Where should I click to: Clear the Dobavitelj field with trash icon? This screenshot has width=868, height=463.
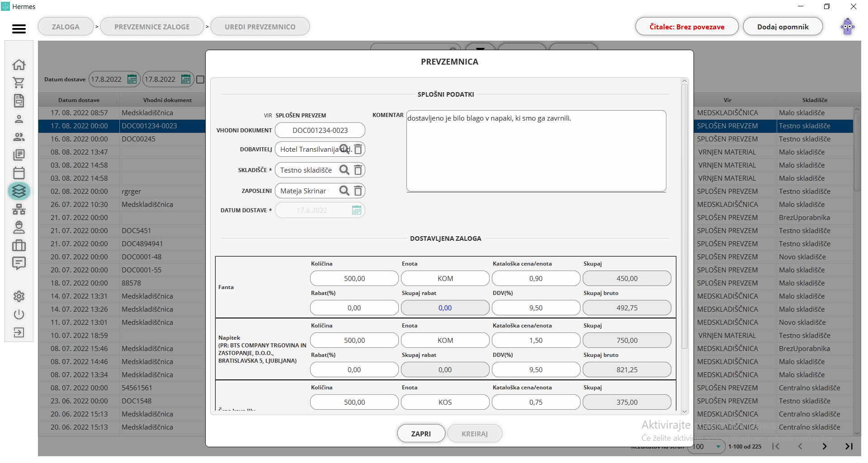click(x=358, y=149)
